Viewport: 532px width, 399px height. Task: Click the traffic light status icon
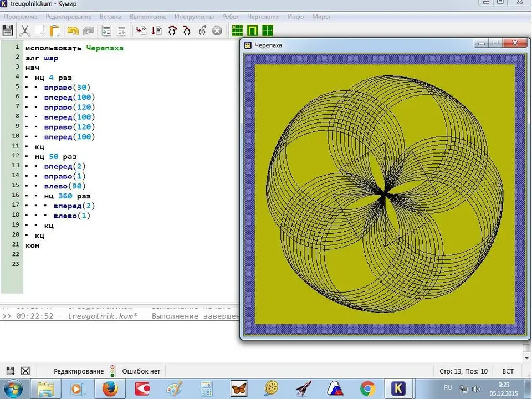click(112, 371)
